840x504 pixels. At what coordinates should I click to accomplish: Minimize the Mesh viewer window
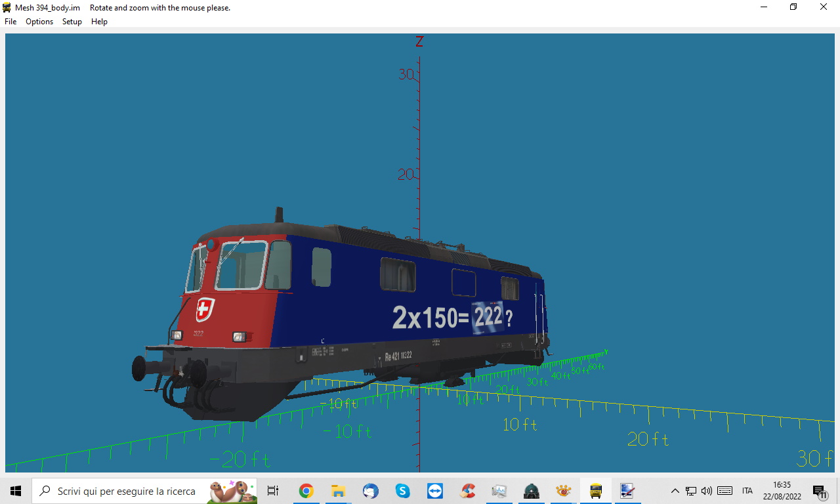(x=764, y=7)
